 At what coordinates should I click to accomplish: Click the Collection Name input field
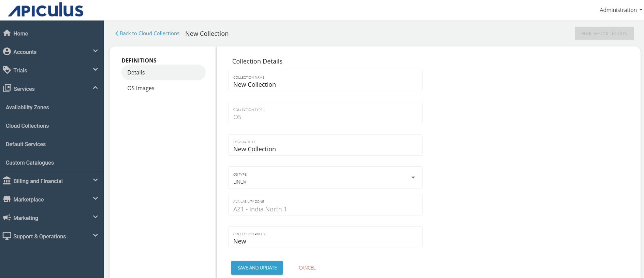(325, 84)
